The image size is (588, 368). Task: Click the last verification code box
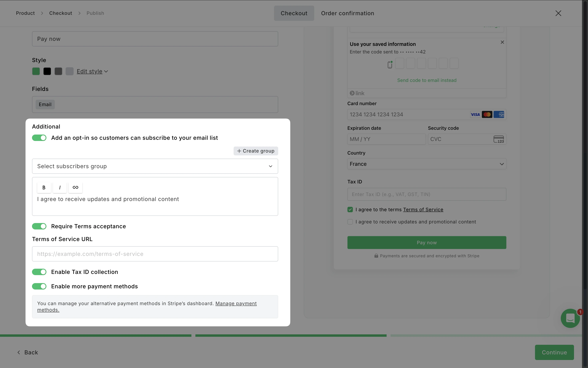point(454,63)
